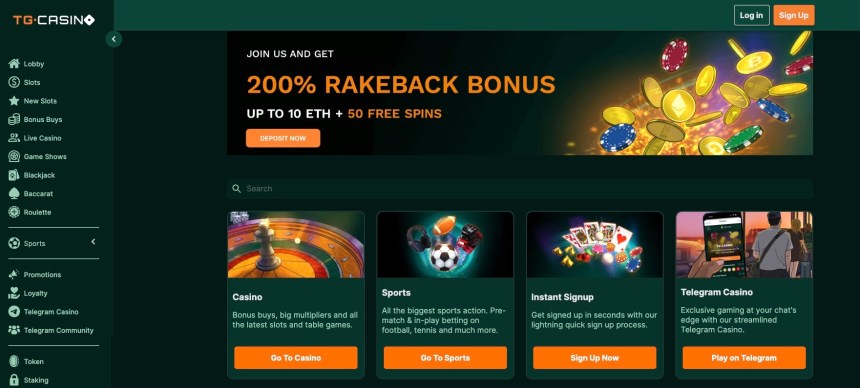Image resolution: width=860 pixels, height=388 pixels.
Task: Open the Telegram Casino paper-plane icon
Action: (14, 312)
